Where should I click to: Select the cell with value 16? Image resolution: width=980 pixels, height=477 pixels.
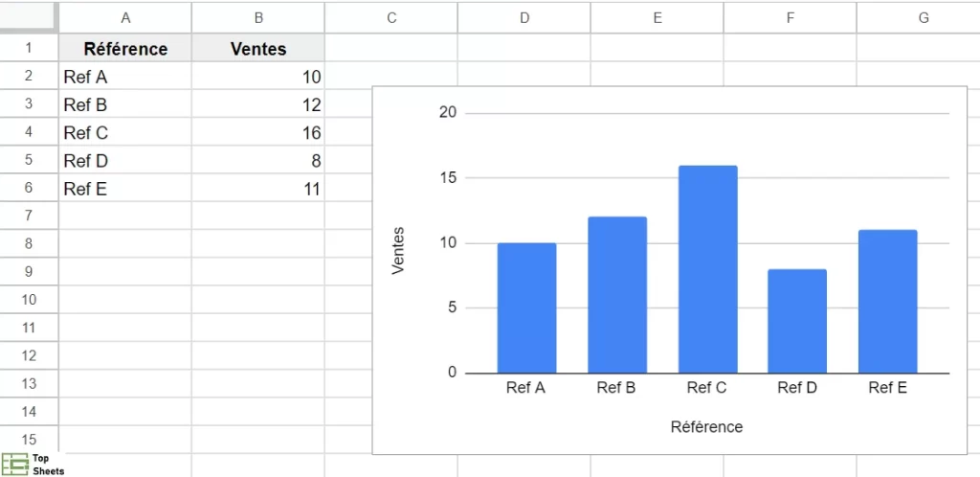258,132
